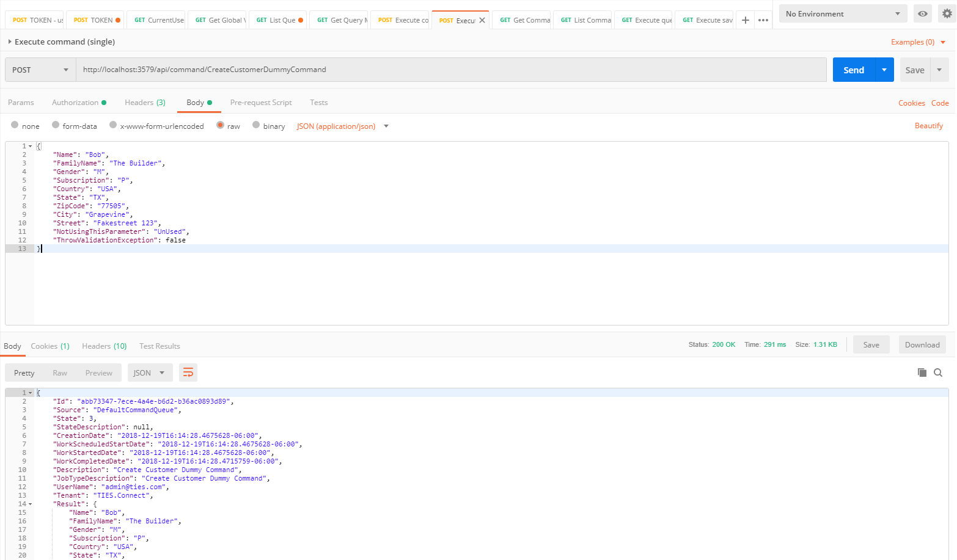This screenshot has height=560, width=957.
Task: Switch to the Authorization tab
Action: pyautogui.click(x=75, y=103)
